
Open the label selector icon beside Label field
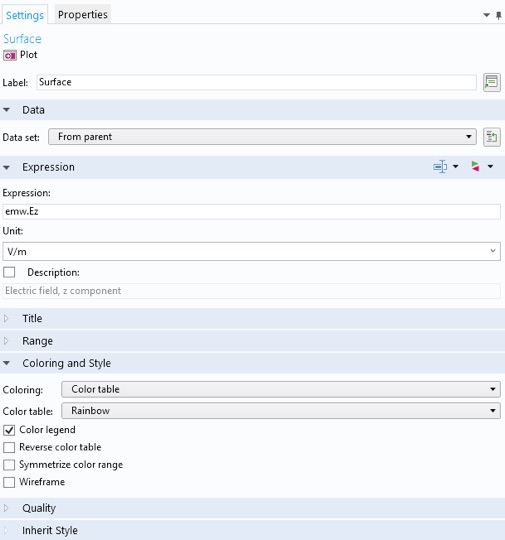pyautogui.click(x=492, y=82)
